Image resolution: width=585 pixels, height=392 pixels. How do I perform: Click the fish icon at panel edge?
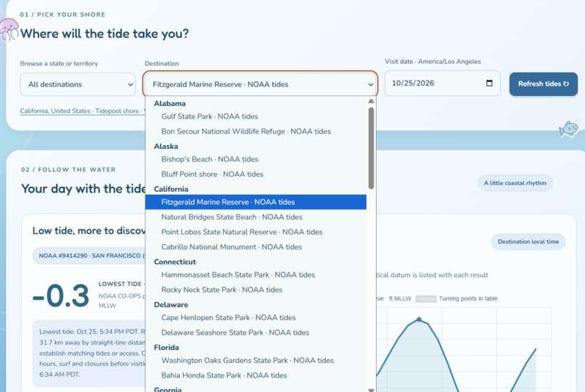pyautogui.click(x=568, y=129)
